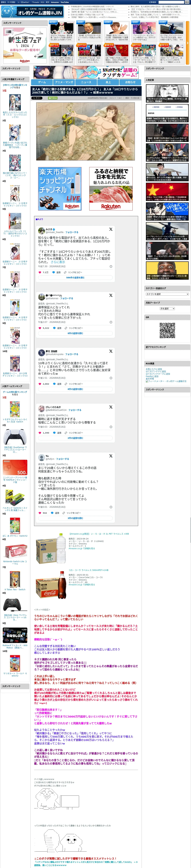
Task: Open info icon on みさき's tweet
Action: click(111, 266)
